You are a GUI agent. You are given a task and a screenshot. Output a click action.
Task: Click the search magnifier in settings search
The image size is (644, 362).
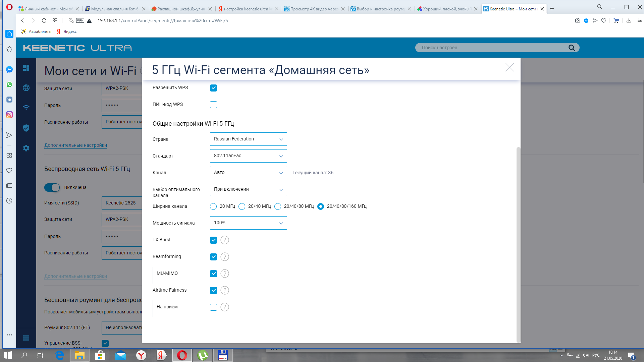tap(572, 48)
